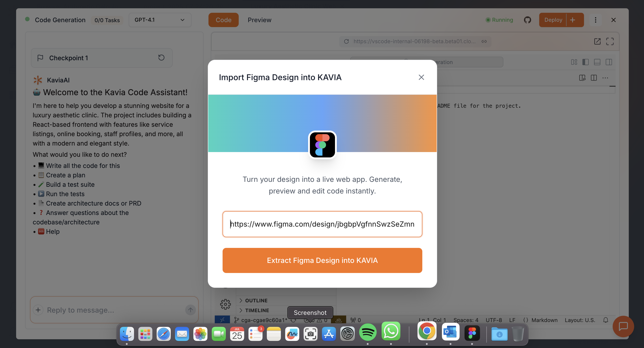Open WhatsApp from the dock

391,331
